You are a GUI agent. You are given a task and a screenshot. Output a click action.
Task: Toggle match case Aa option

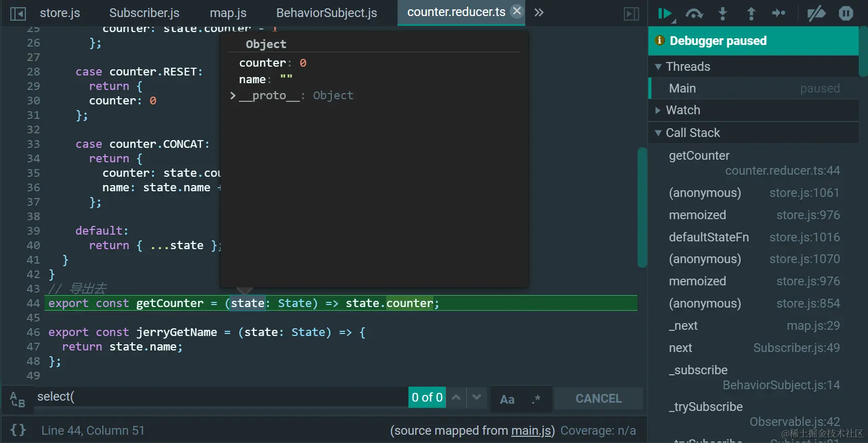pyautogui.click(x=507, y=399)
